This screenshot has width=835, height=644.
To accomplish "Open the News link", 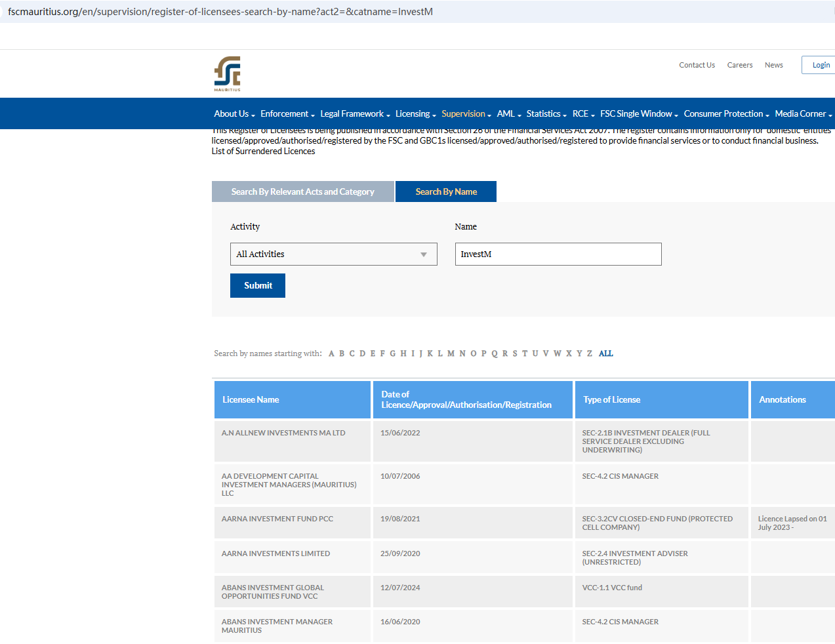I will click(774, 65).
